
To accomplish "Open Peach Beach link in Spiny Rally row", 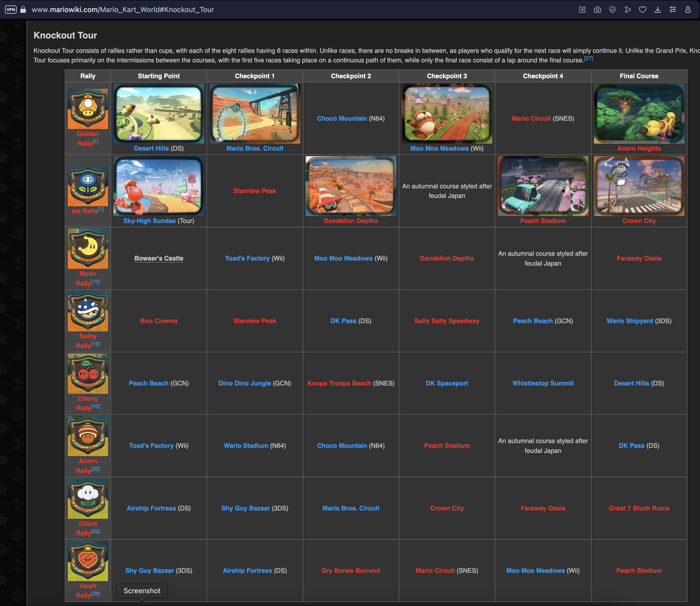I will point(533,321).
